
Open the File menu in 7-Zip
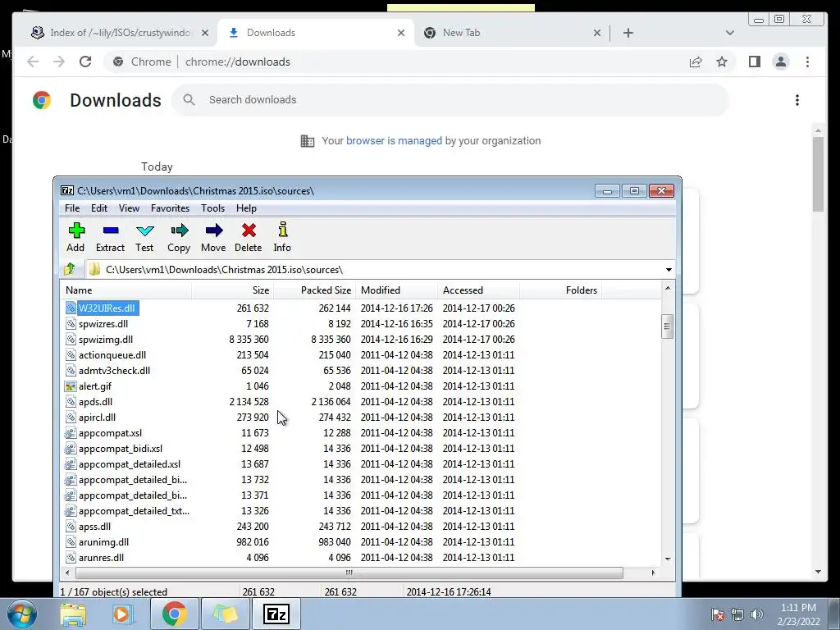pyautogui.click(x=72, y=208)
